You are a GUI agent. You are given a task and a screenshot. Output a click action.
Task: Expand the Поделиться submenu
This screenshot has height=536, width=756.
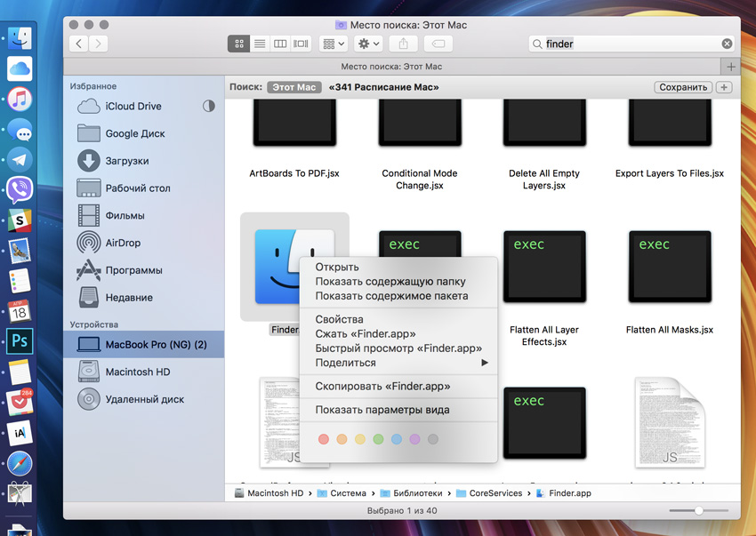[402, 363]
